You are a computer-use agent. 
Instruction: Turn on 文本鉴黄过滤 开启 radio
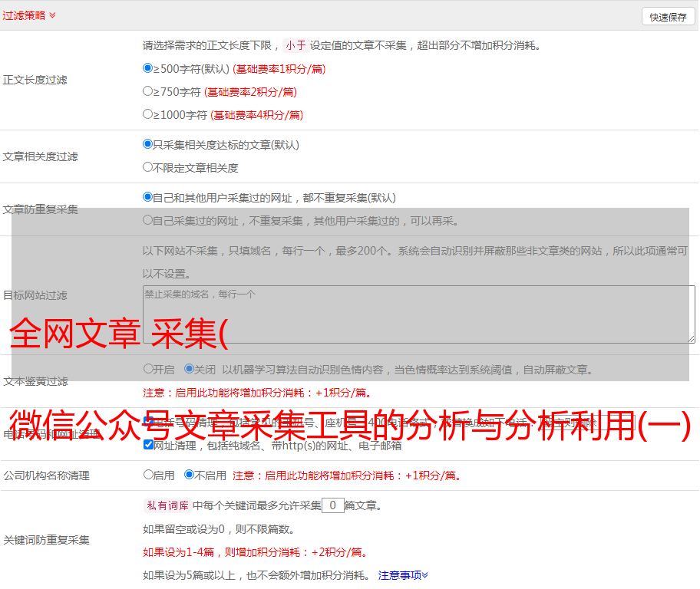[148, 369]
